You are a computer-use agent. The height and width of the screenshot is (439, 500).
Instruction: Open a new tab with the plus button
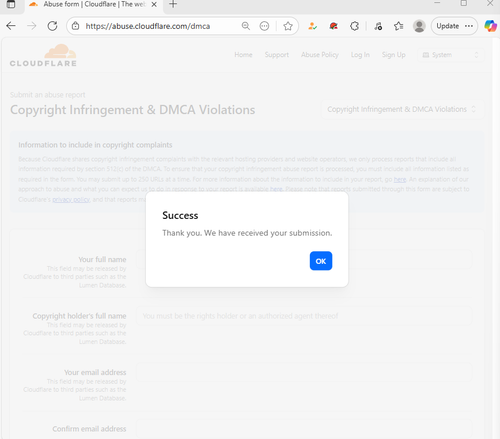(173, 4)
